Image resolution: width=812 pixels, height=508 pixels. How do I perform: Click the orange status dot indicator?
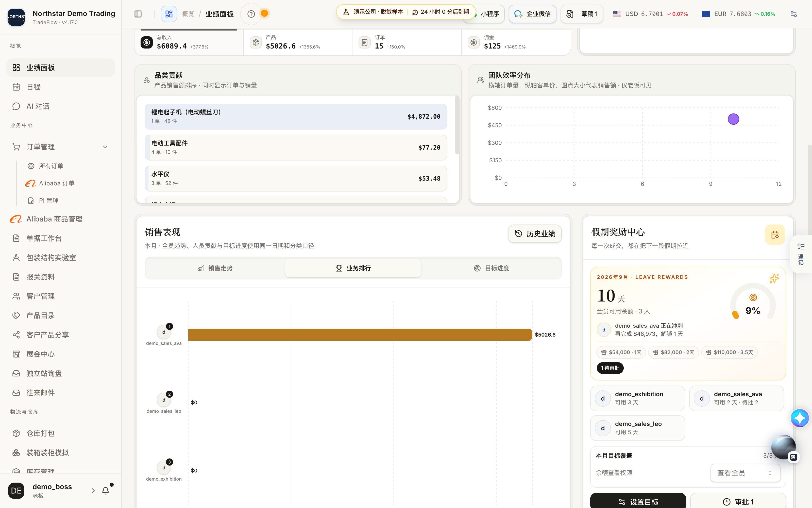pos(264,13)
